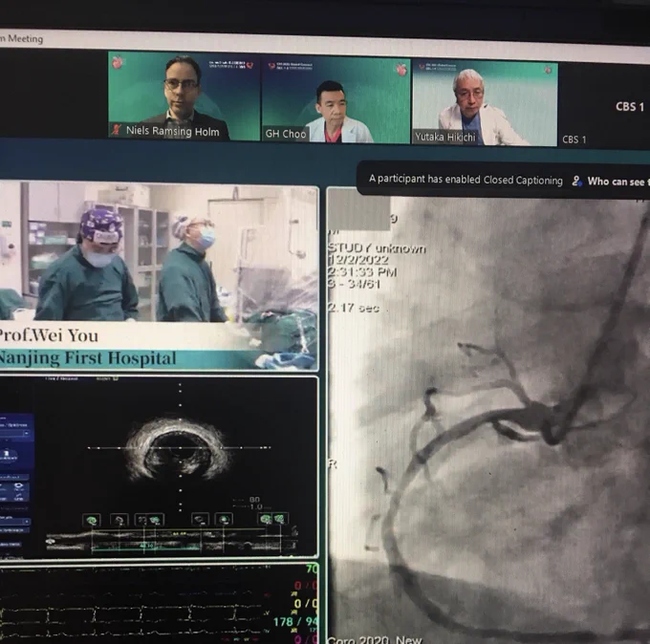
Task: Click the "2:31:33 PM" time on angiogram
Action: pyautogui.click(x=362, y=272)
